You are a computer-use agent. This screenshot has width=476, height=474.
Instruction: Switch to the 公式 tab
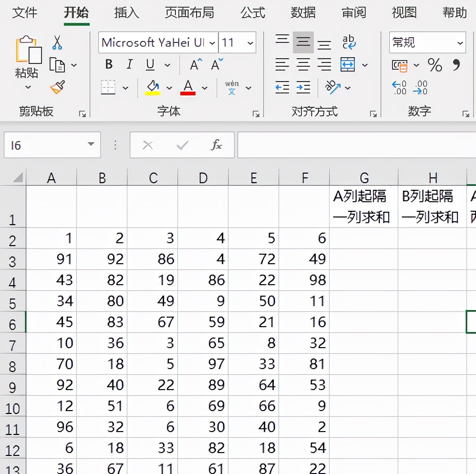pyautogui.click(x=253, y=13)
